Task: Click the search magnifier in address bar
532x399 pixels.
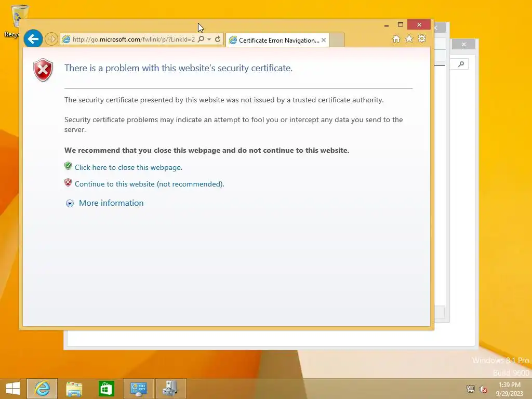Action: [201, 39]
